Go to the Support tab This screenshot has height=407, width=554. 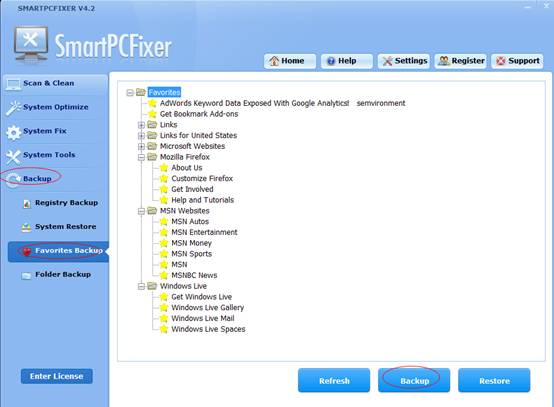(x=517, y=61)
